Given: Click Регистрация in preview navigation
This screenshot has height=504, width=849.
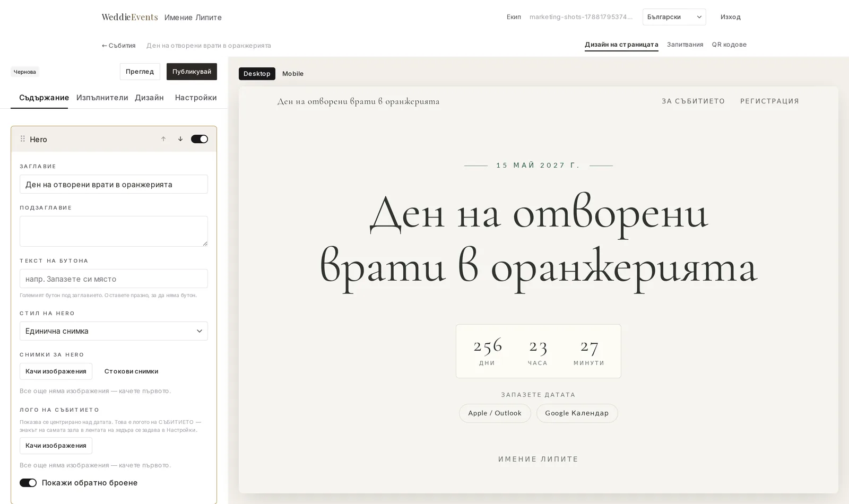Looking at the screenshot, I should (769, 101).
